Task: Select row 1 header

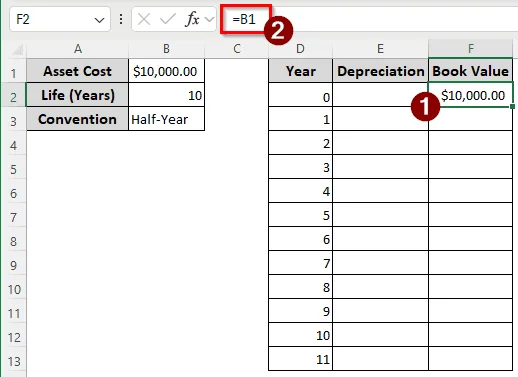Action: [13, 72]
